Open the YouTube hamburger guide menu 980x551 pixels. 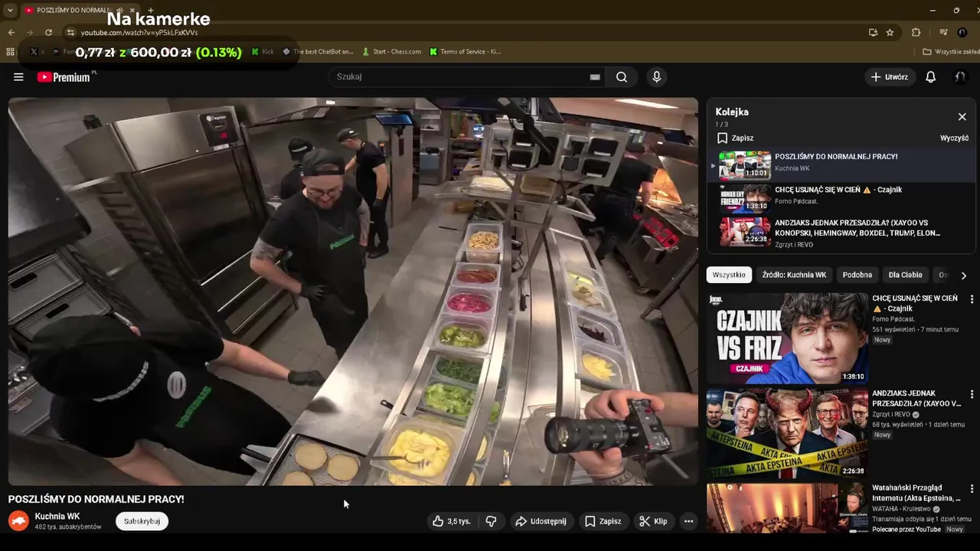(x=18, y=77)
